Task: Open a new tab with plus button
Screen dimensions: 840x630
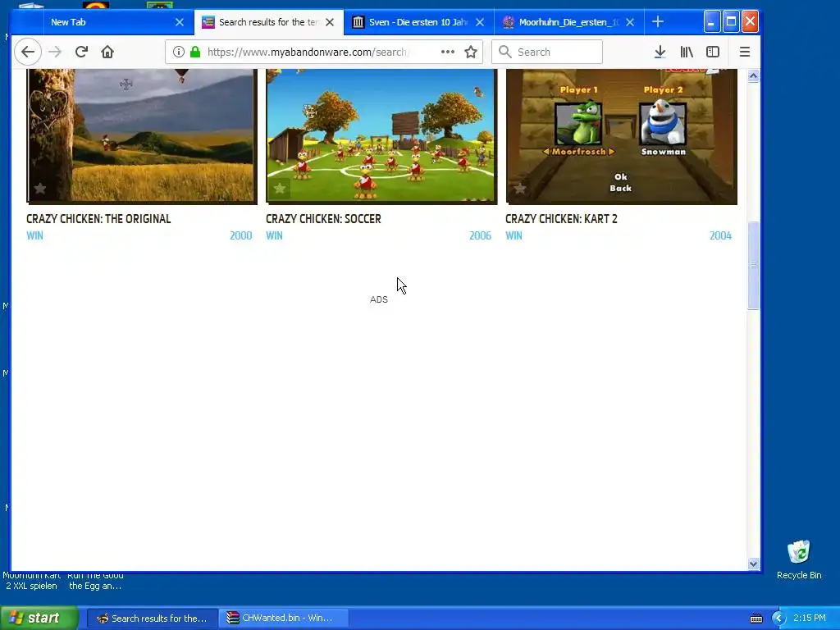Action: [658, 22]
